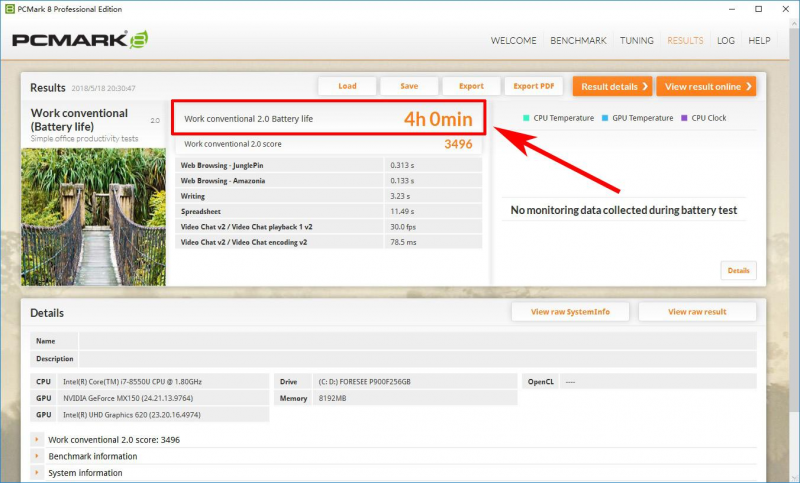The width and height of the screenshot is (800, 483).
Task: Click the PCMark title bar app icon
Action: pyautogui.click(x=9, y=9)
